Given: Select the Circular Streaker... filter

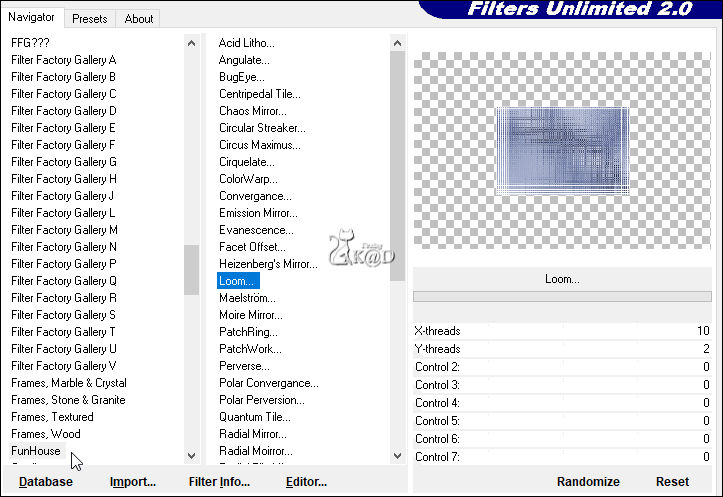Looking at the screenshot, I should click(262, 128).
